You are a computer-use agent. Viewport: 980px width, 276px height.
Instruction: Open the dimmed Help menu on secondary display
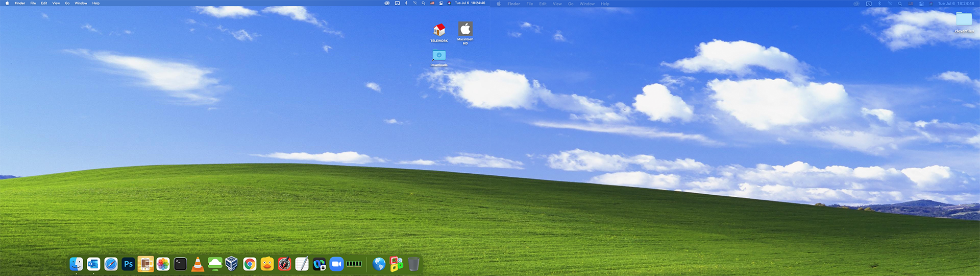(x=605, y=4)
